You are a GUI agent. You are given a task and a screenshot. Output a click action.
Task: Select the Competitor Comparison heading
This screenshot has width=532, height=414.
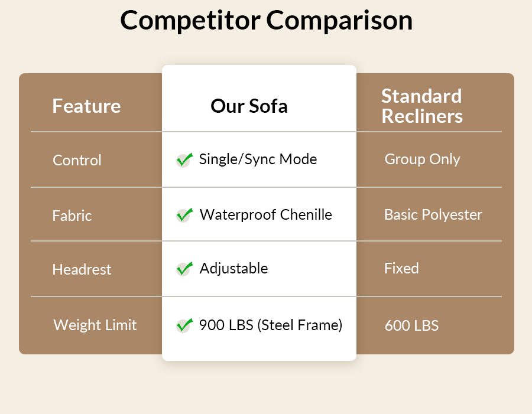[266, 20]
